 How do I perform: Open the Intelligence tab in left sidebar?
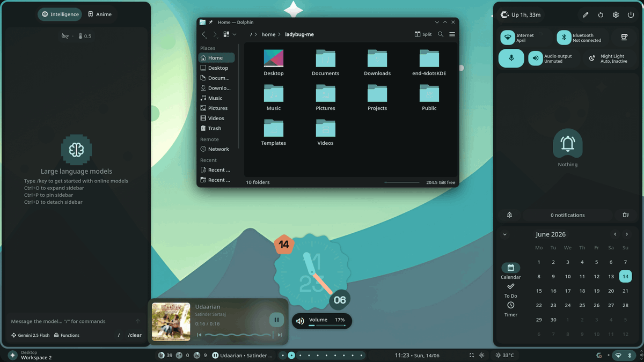[60, 14]
